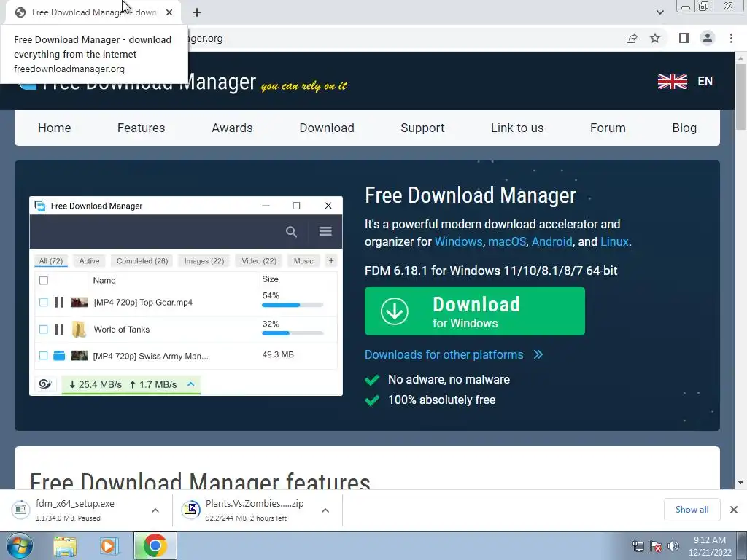The image size is (747, 560).
Task: Close the downloads bar
Action: [734, 510]
